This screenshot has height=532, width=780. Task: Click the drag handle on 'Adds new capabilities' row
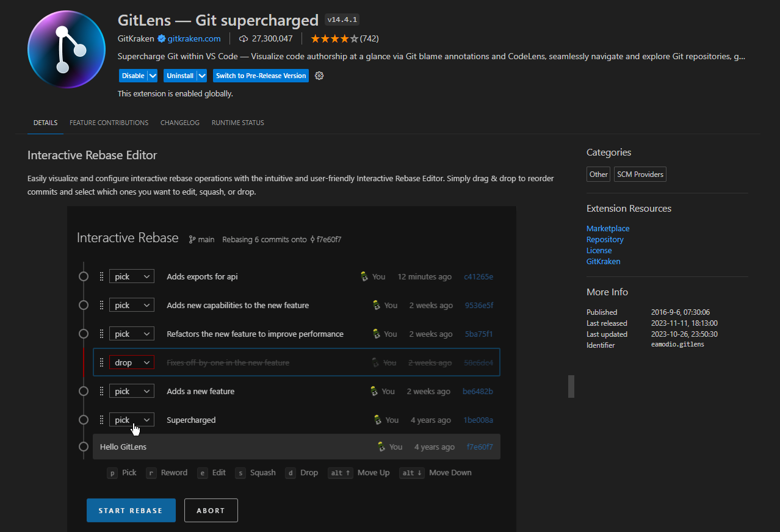101,305
